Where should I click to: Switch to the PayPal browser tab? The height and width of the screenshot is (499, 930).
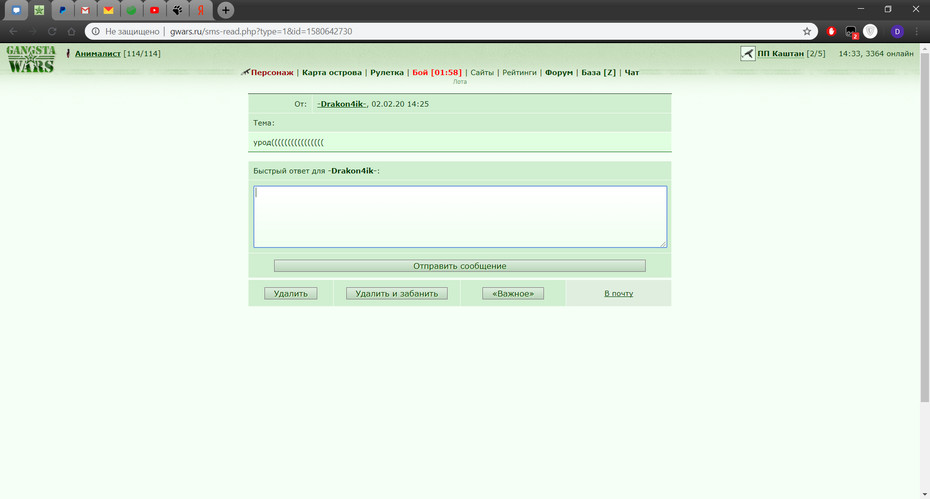tap(62, 10)
